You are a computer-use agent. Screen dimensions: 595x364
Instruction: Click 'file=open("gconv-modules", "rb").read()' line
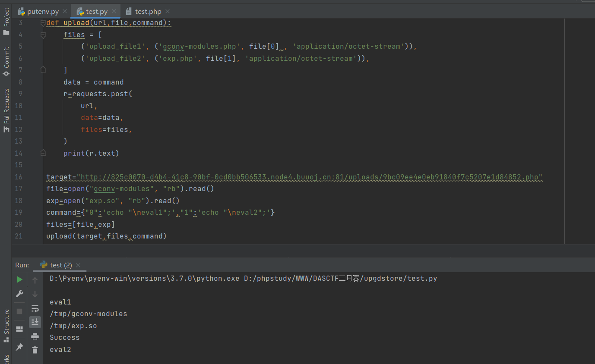130,188
